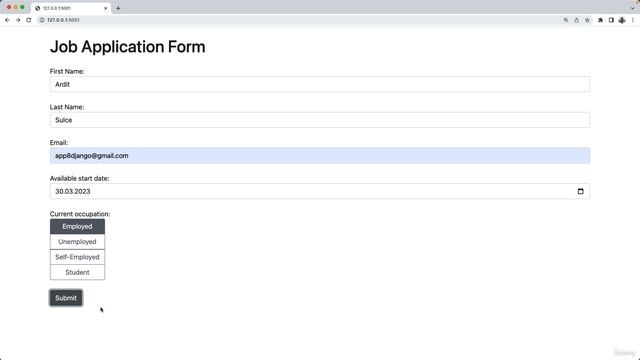Viewport: 640px width, 360px height.
Task: Open the calendar picker in date field
Action: (580, 191)
